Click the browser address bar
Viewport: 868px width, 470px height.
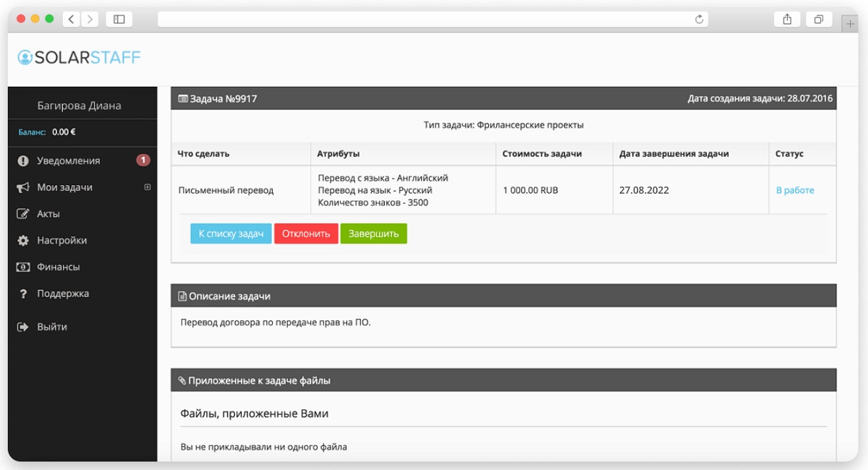[427, 20]
